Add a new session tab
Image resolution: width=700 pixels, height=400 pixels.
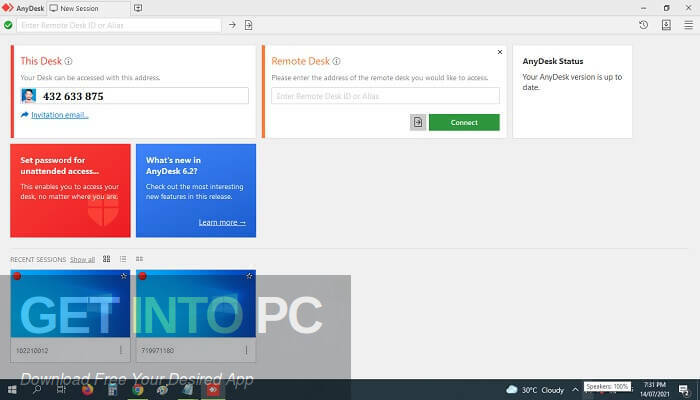(x=138, y=8)
